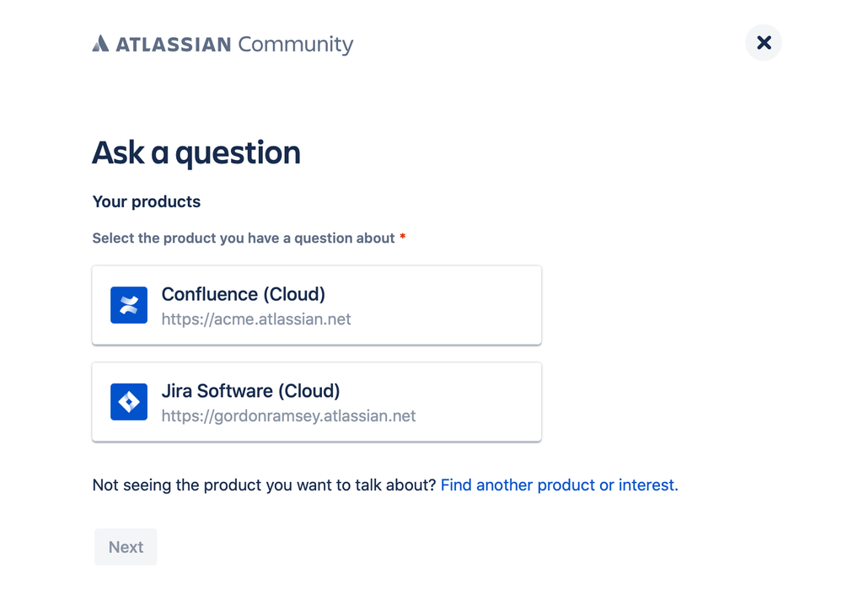Screen dimensions: 842x616
Task: Click 'Not seeing the product' helper text
Action: 264,485
